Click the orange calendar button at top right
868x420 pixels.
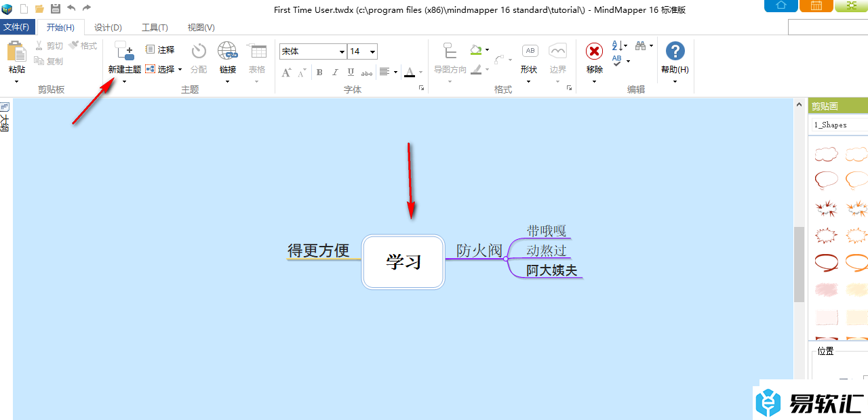tap(816, 6)
